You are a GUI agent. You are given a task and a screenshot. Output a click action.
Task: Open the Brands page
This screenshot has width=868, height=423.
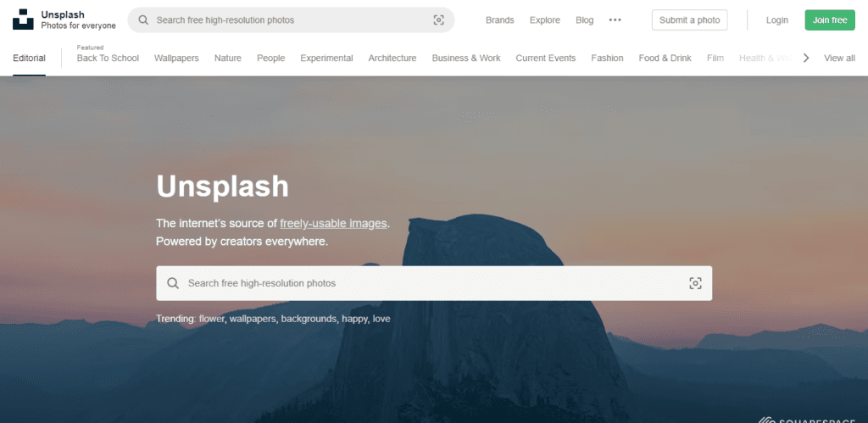(x=500, y=20)
